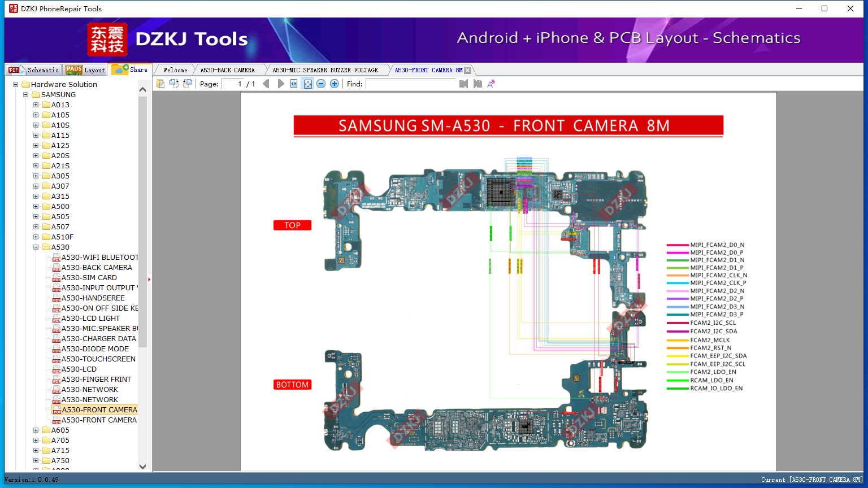Open the A530-TOUCHSCREEN tree file
The image size is (868, 488).
coord(98,359)
